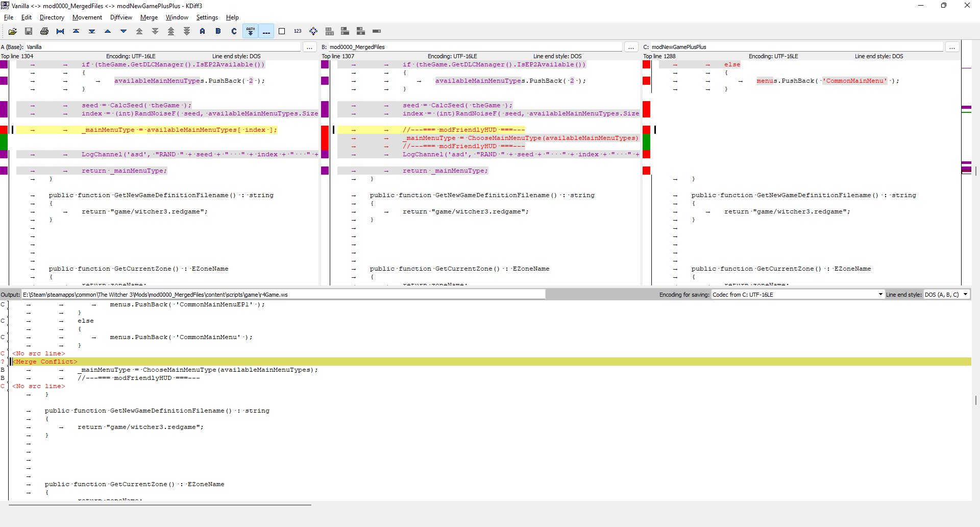Click the modFriendlyHUD comment in output
980x527 pixels.
tap(139, 378)
